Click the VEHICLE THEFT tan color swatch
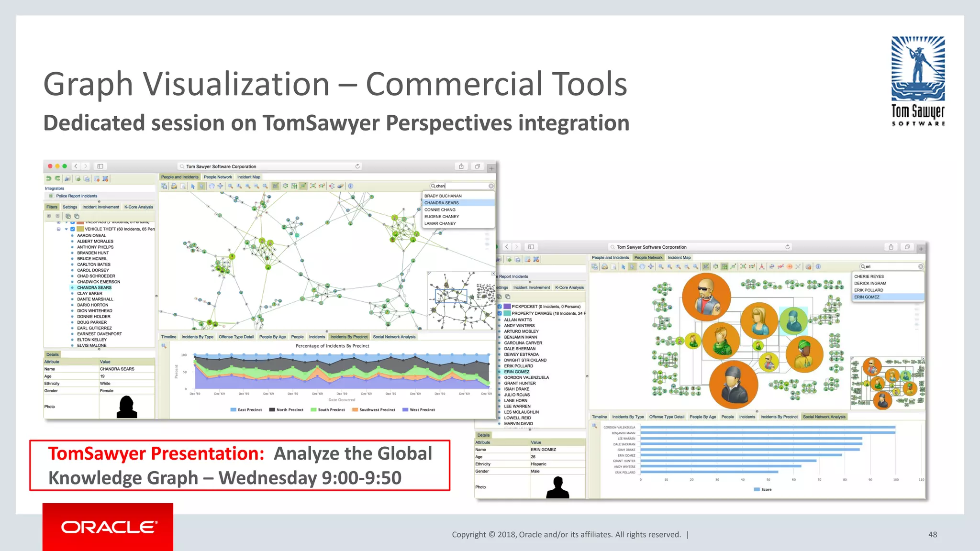This screenshot has width=980, height=551. pyautogui.click(x=80, y=229)
